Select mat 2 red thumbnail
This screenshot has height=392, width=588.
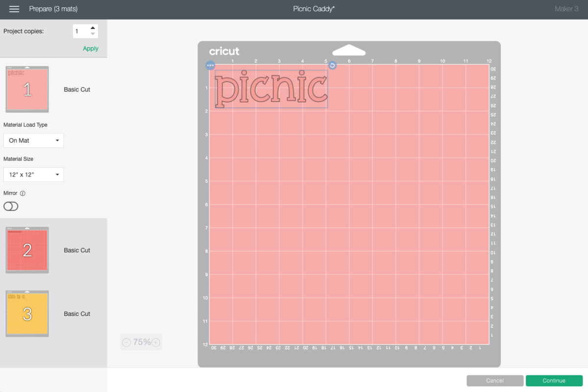coord(27,250)
